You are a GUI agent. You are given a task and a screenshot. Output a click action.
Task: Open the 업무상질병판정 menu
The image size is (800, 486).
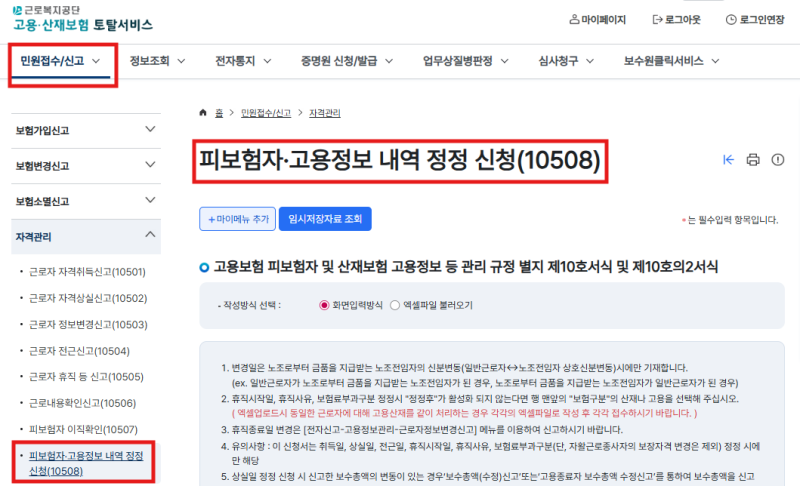pyautogui.click(x=465, y=61)
